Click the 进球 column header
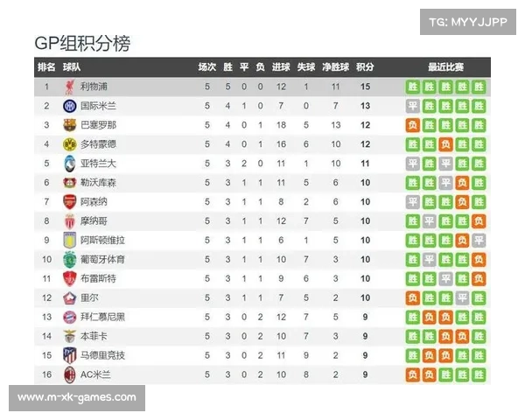The image size is (525, 420). [281, 67]
